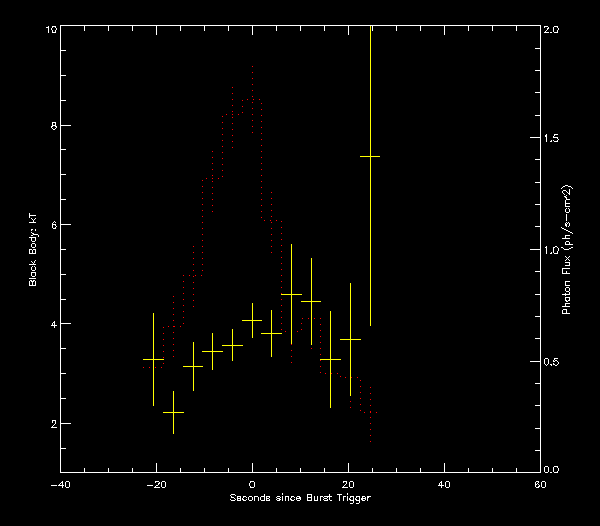
Task: Click the peak of the red dotted curve
Action: tap(251, 68)
